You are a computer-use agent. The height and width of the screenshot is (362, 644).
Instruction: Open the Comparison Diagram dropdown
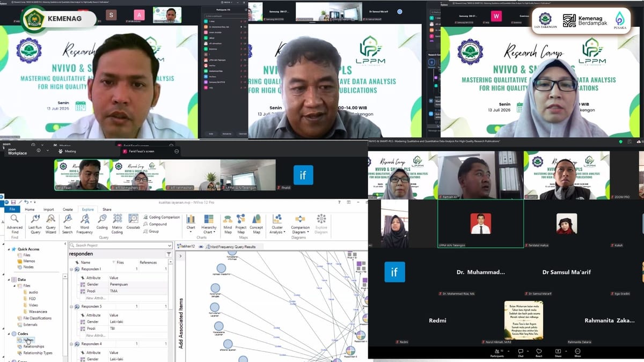tap(300, 224)
